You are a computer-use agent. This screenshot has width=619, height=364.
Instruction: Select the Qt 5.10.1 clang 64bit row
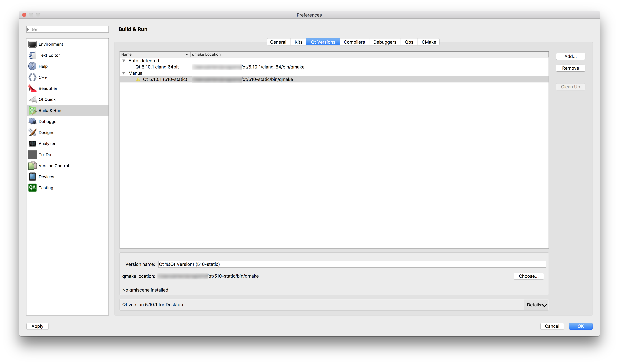(x=334, y=67)
